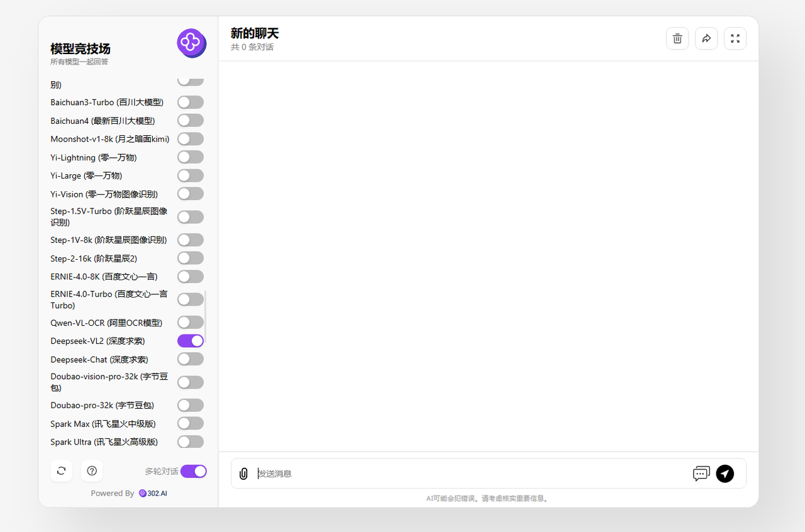Click the 模型竞技场 heading
The image size is (805, 532).
click(80, 48)
